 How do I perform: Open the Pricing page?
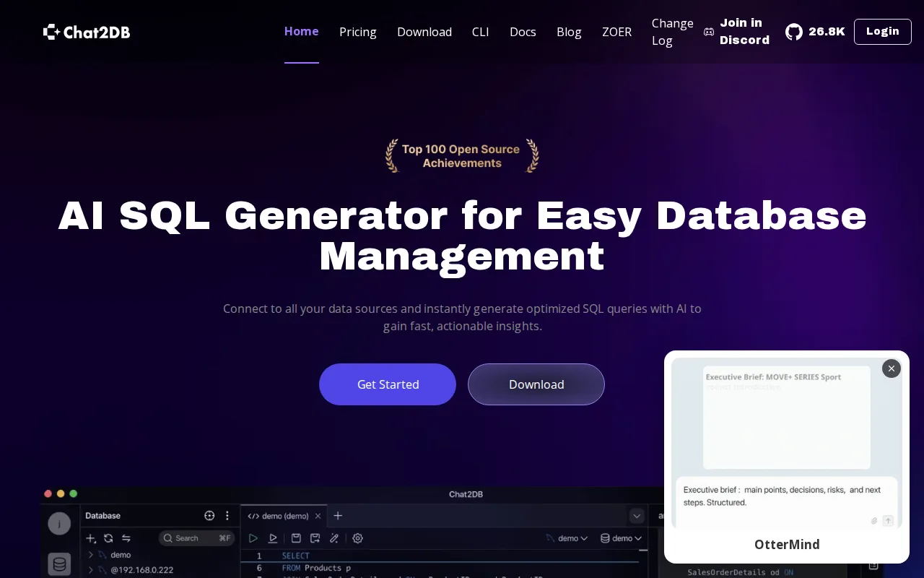click(358, 32)
